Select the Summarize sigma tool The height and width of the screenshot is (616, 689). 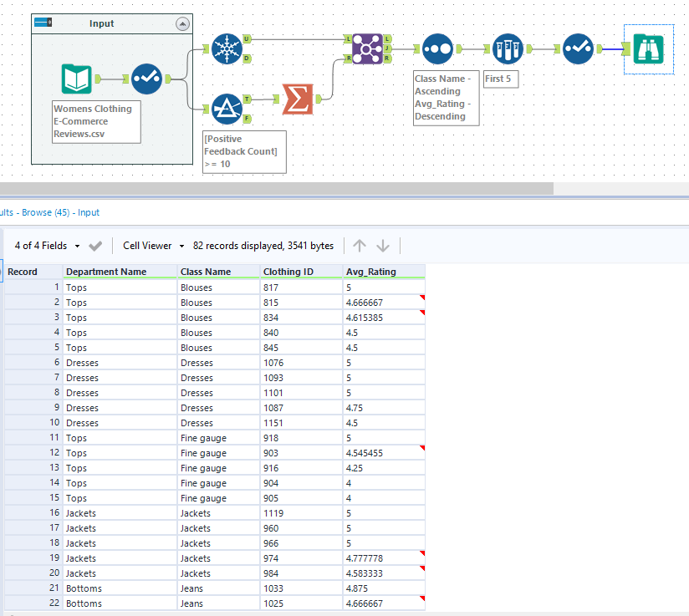[297, 99]
